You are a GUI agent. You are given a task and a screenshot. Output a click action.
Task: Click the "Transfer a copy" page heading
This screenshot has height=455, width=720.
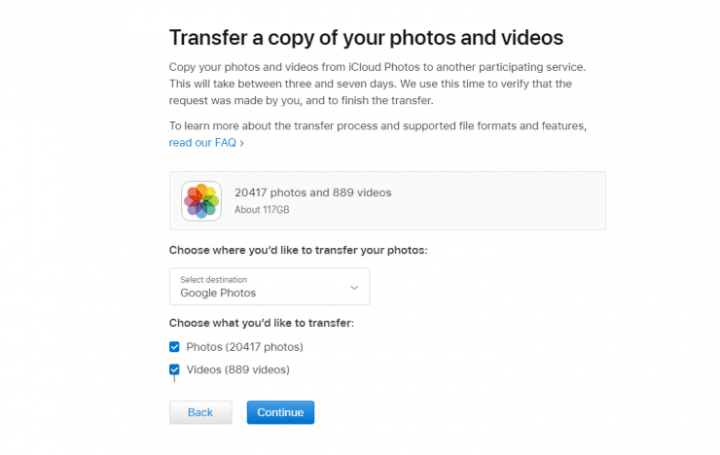click(366, 38)
